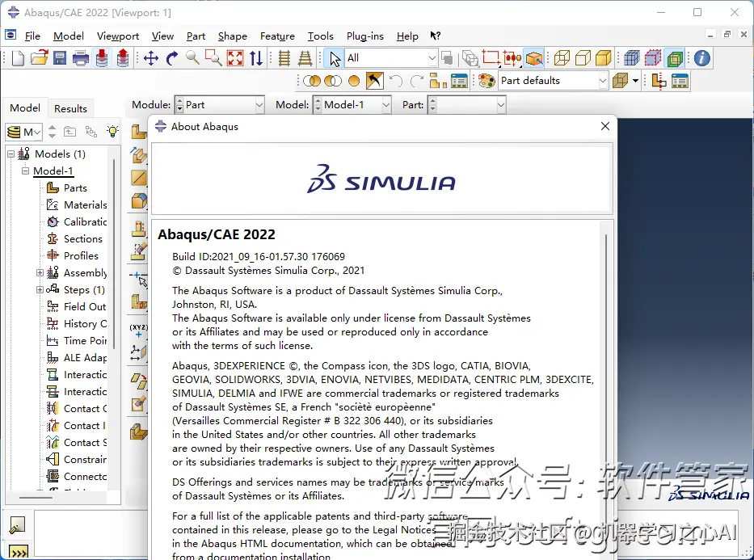
Task: Expand the Assembly tree node
Action: point(40,272)
